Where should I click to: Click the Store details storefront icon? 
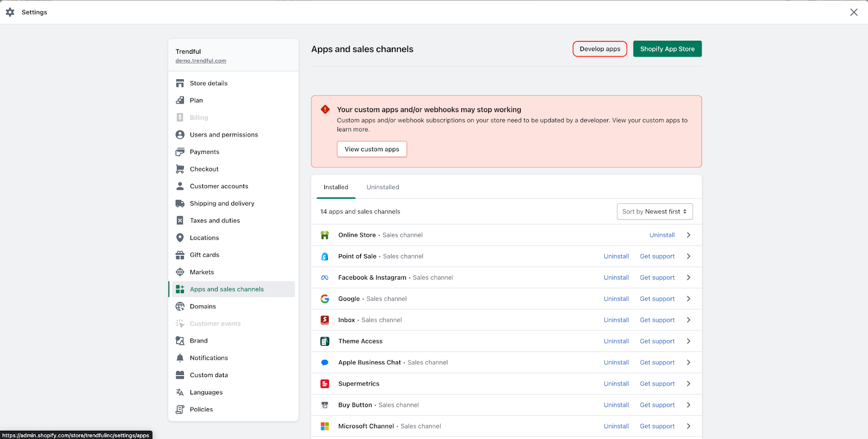(x=180, y=83)
